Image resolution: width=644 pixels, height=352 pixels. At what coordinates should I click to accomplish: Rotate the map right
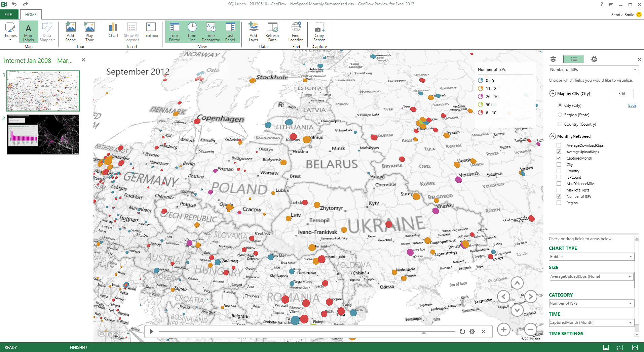pos(531,297)
